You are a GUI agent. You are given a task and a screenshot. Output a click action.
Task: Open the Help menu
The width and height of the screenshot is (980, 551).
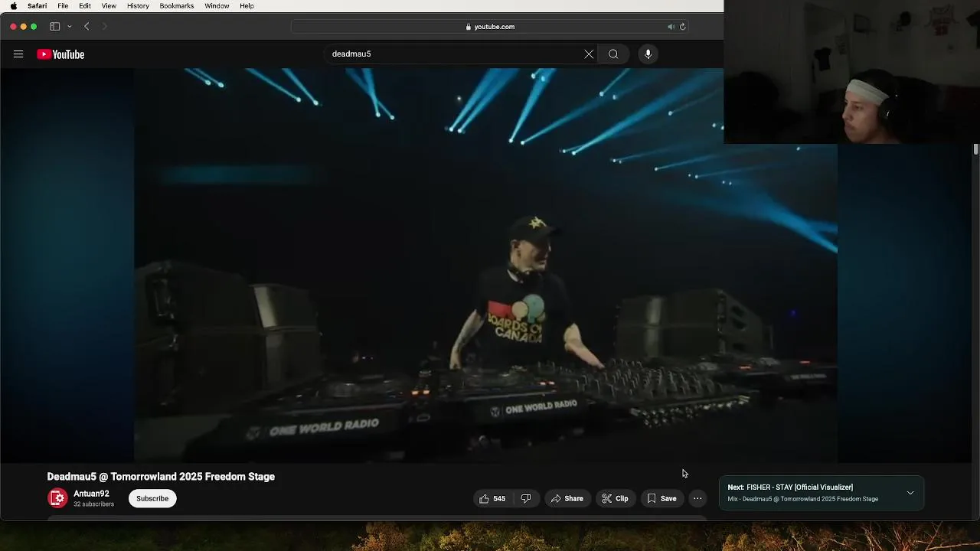(x=247, y=5)
